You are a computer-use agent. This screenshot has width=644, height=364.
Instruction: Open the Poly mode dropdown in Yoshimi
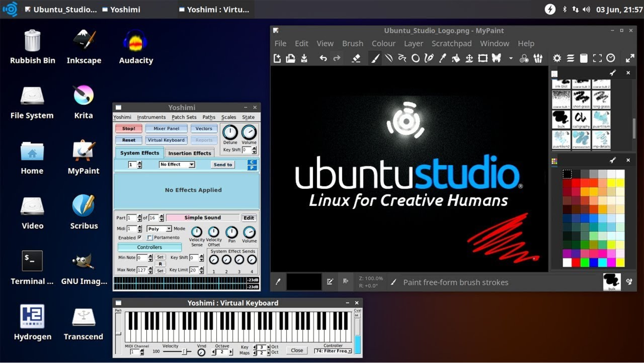(159, 229)
